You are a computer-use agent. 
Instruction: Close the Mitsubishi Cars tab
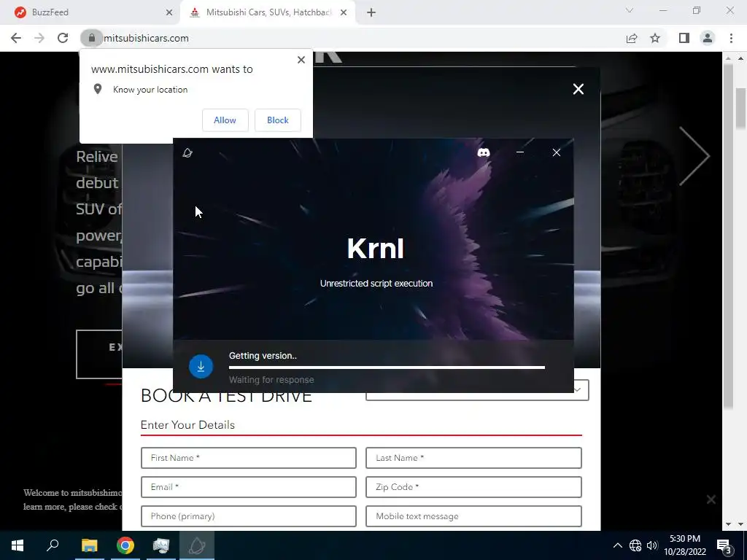point(343,12)
